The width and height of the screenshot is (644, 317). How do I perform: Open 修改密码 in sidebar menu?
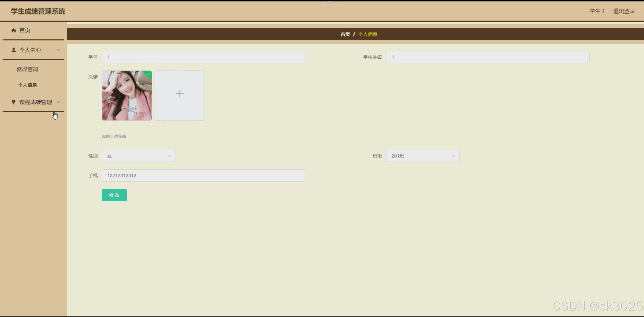tap(27, 69)
